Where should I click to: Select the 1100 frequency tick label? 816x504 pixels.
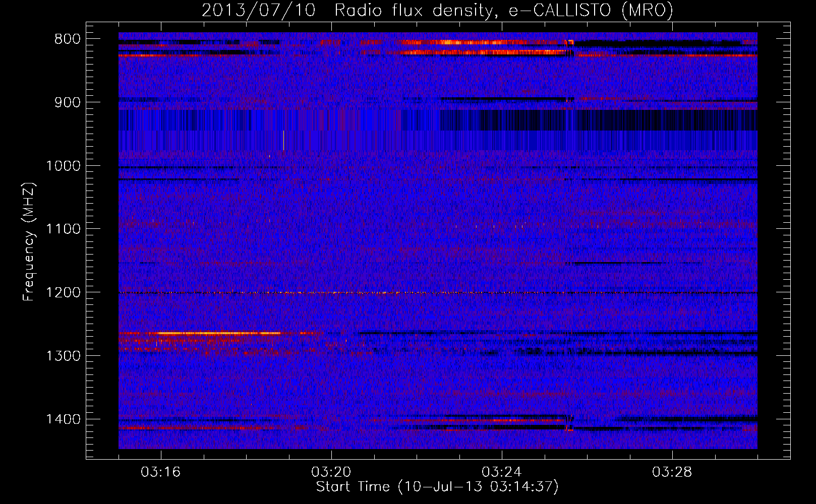click(x=63, y=229)
